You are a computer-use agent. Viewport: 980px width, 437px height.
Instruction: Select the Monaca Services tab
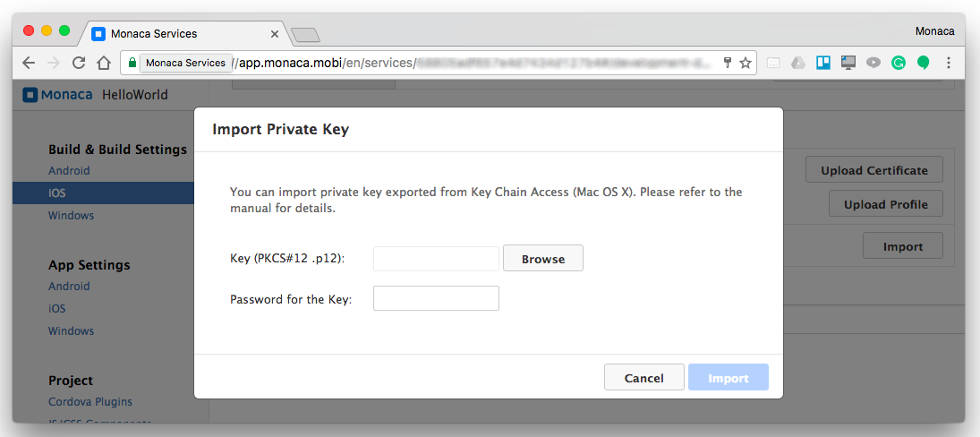click(x=179, y=34)
